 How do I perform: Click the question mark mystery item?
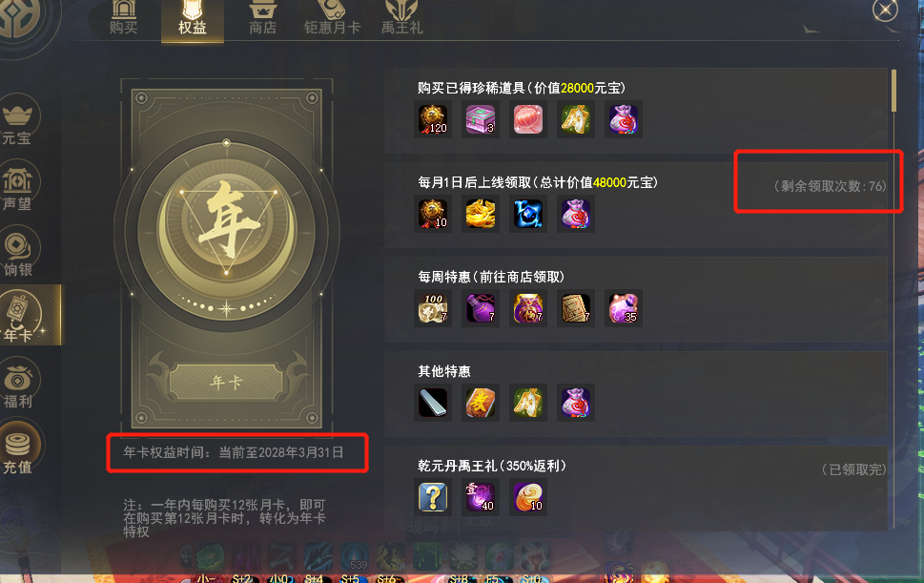point(433,497)
